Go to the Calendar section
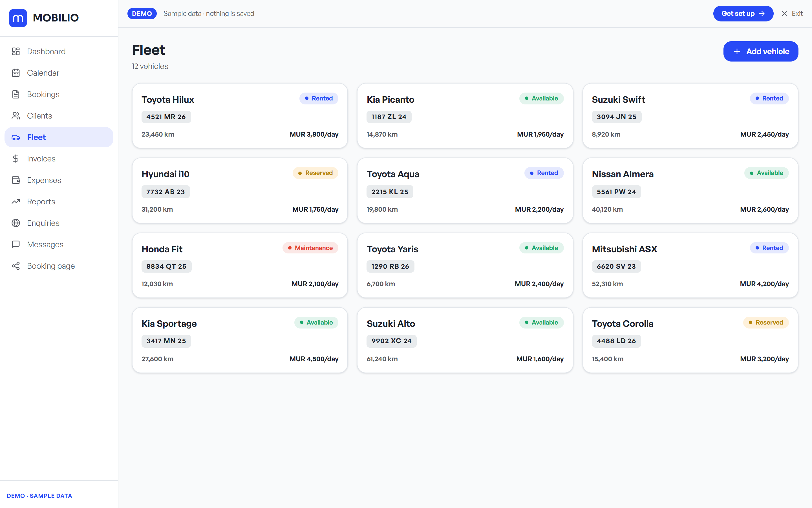This screenshot has width=812, height=508. click(59, 73)
